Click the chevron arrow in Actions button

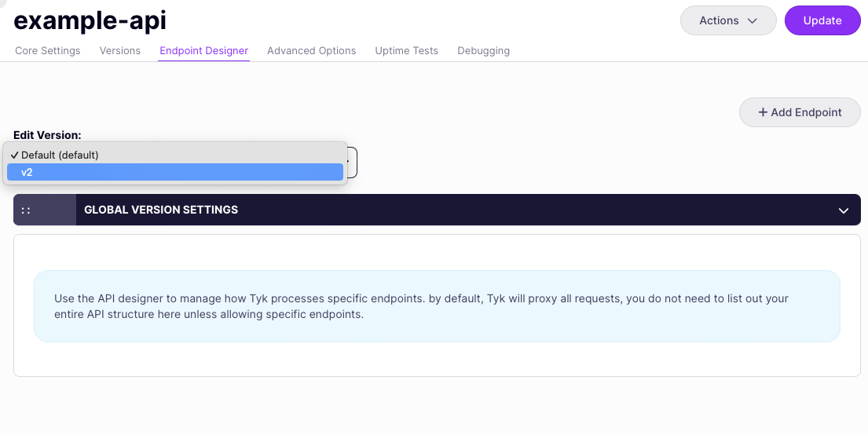click(x=752, y=21)
